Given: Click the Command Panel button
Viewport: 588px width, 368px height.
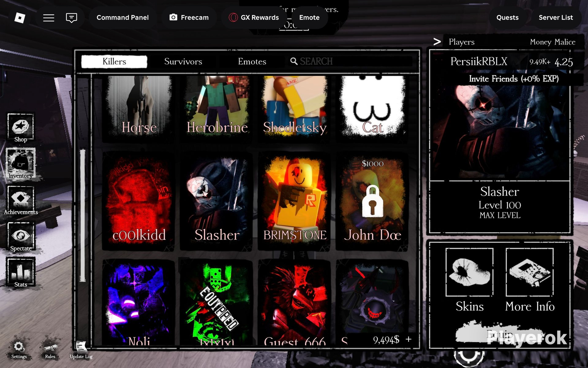Looking at the screenshot, I should click(123, 18).
